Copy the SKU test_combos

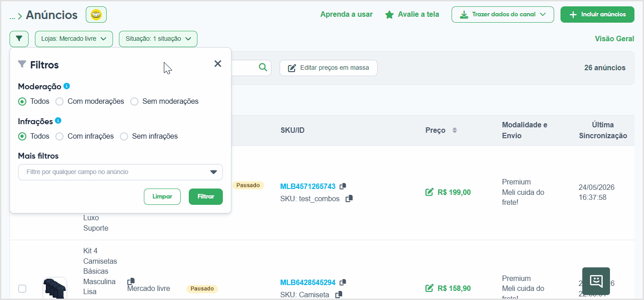[349, 198]
